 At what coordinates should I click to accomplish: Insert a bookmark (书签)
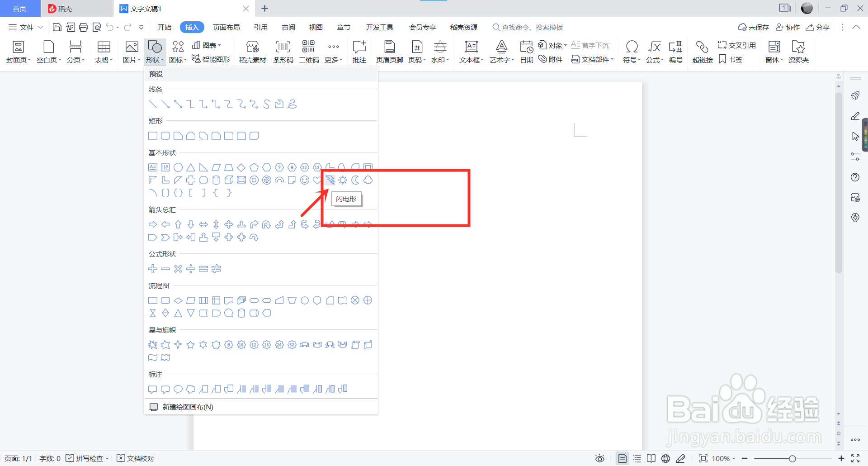coord(731,59)
